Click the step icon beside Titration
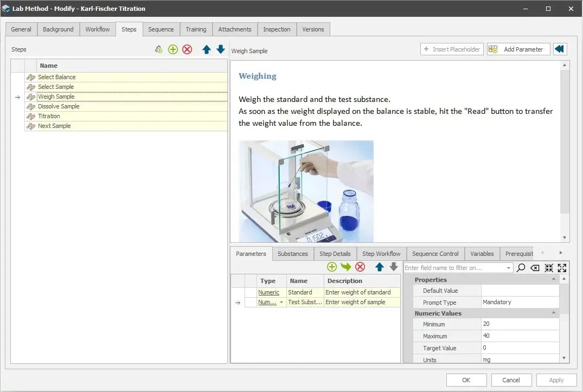This screenshot has width=583, height=392. click(31, 117)
